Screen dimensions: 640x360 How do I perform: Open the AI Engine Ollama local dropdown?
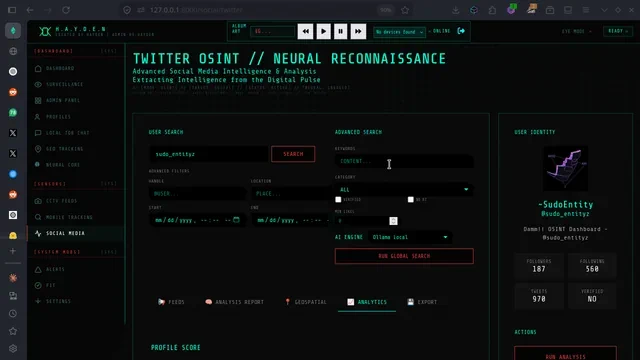coord(410,237)
